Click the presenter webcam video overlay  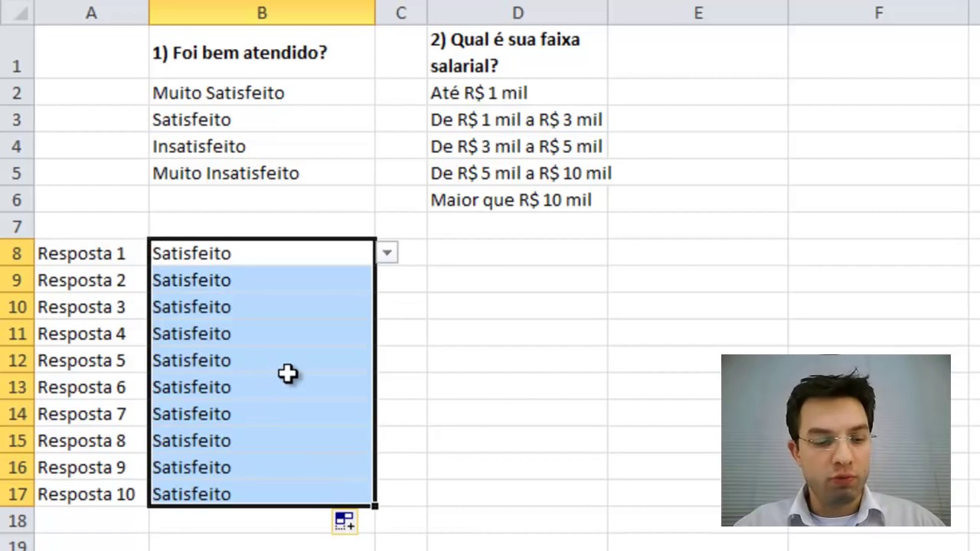[x=835, y=440]
